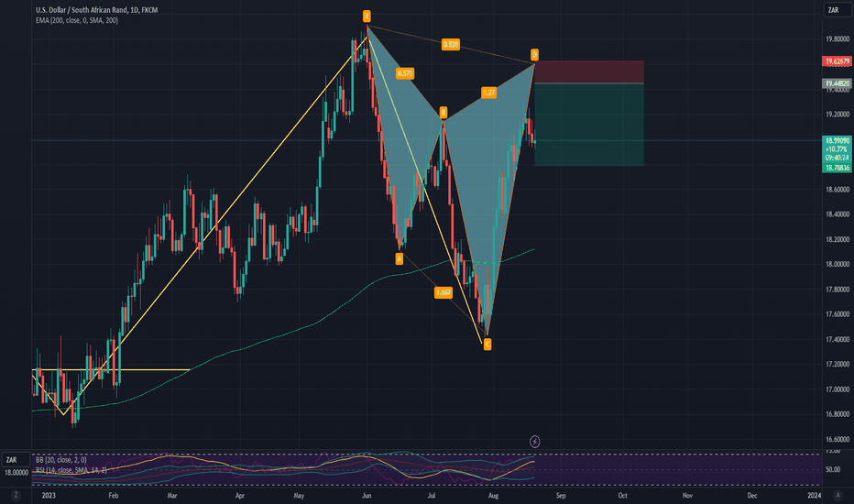
Task: Click the current price label 18.99090
Action: (837, 140)
